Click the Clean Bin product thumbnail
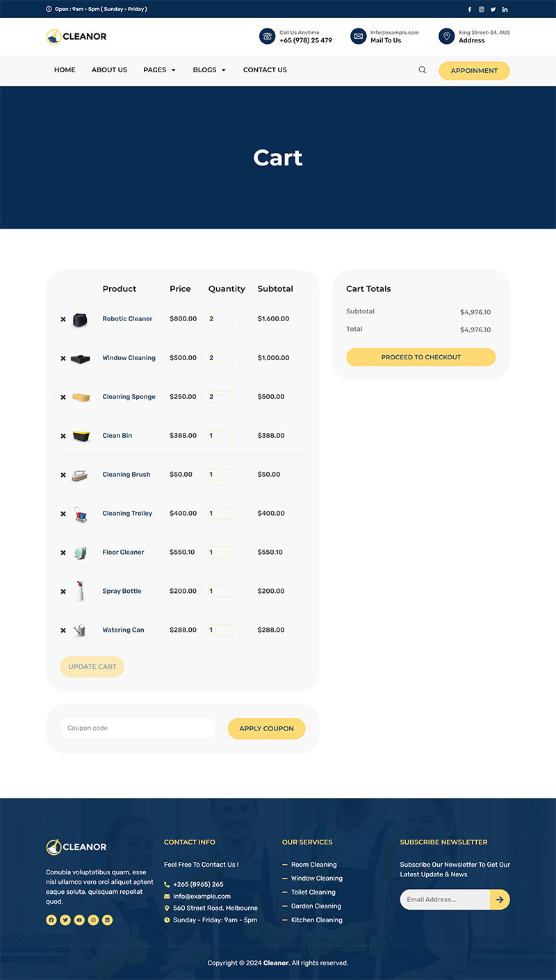556x980 pixels. pos(81,436)
